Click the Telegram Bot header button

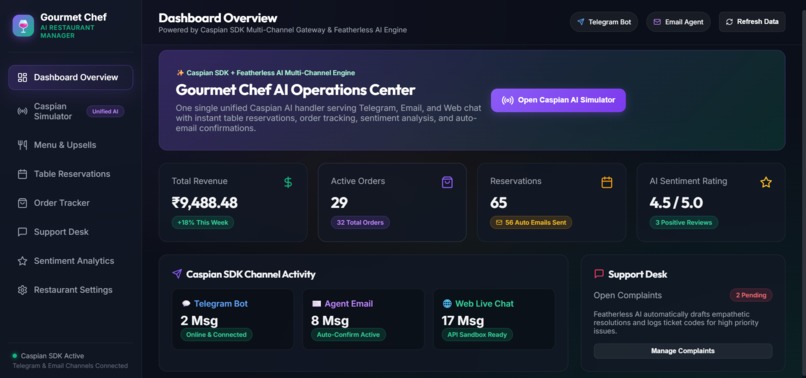[604, 22]
